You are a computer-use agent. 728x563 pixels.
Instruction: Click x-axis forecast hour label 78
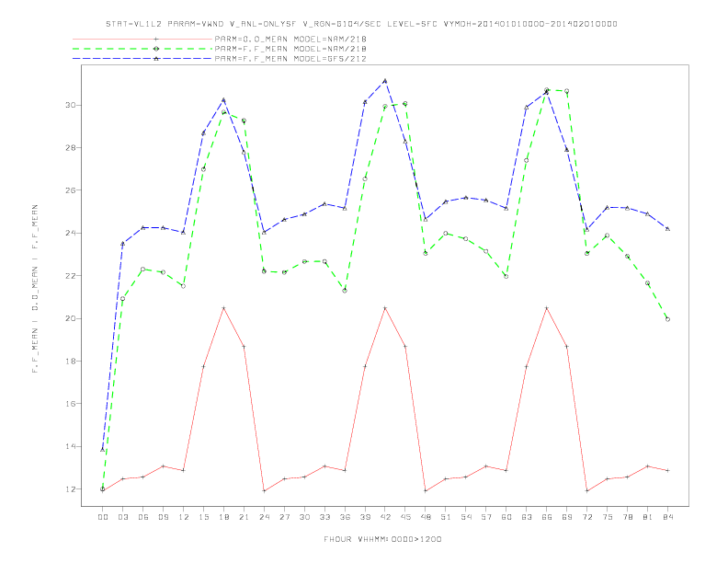coord(628,517)
